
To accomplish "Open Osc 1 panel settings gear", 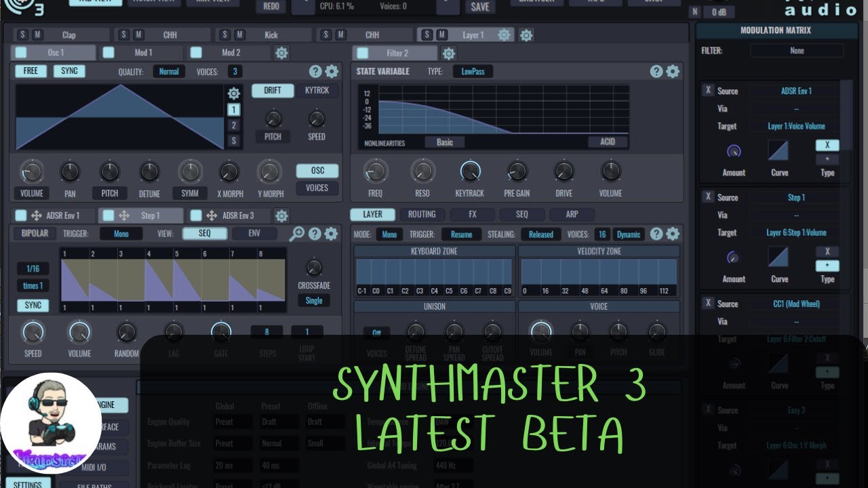I will pos(332,72).
